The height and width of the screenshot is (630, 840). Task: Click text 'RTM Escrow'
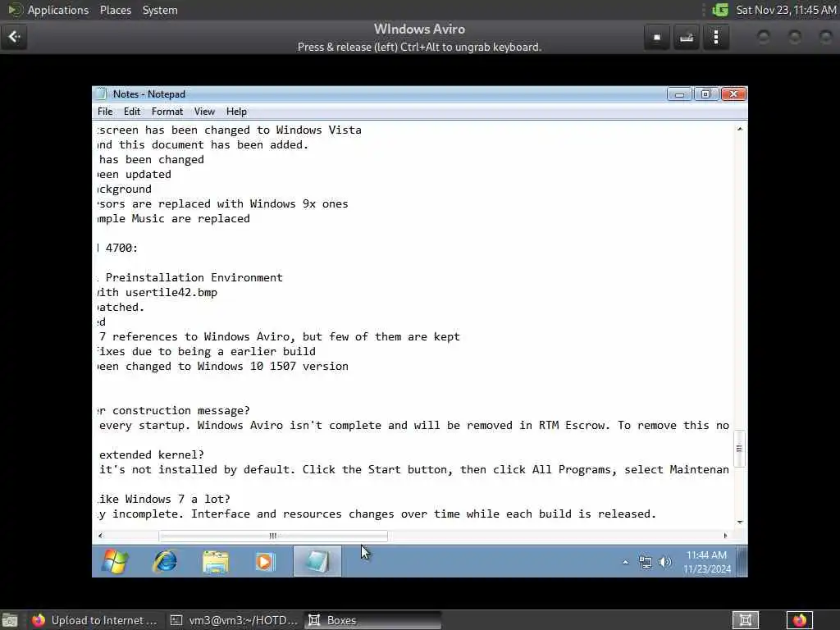574,426
